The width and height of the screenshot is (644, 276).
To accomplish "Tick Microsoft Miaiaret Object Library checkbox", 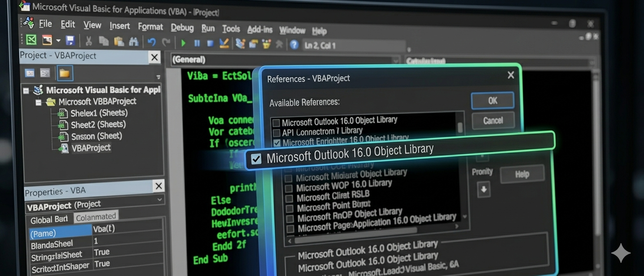I will point(288,178).
